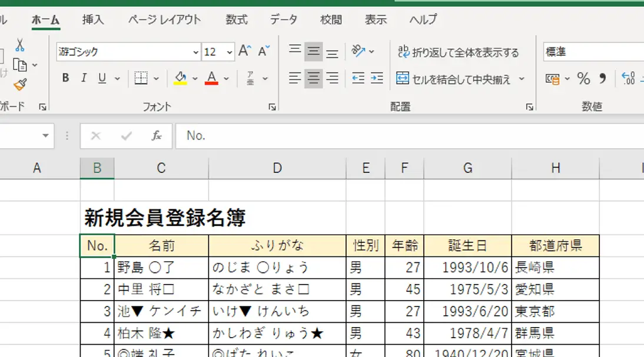Open the font size 12 dropdown

[228, 52]
